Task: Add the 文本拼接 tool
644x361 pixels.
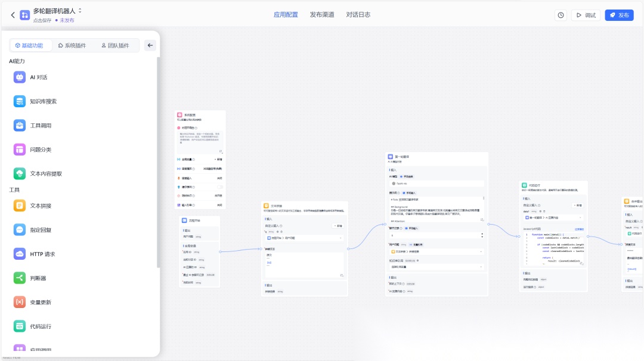Action: [x=32, y=206]
